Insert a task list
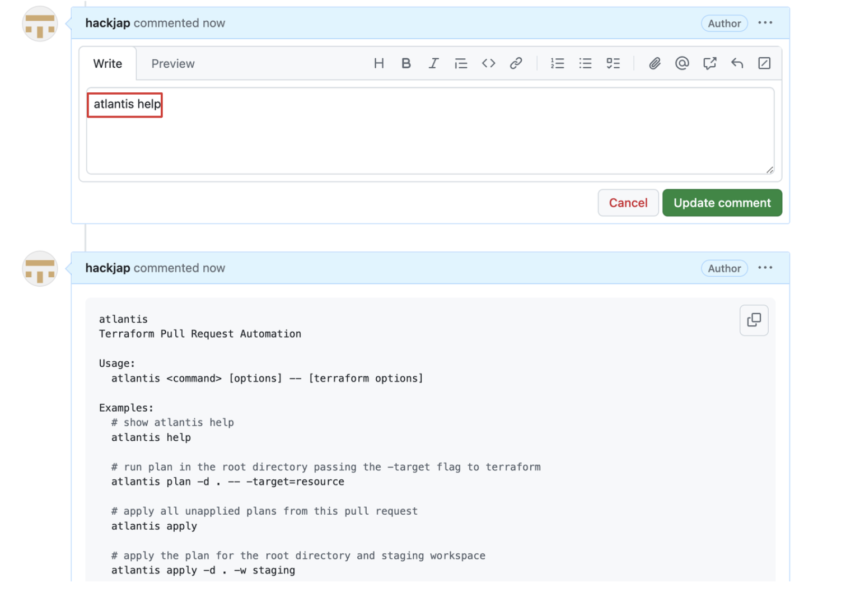This screenshot has width=841, height=616. (613, 63)
